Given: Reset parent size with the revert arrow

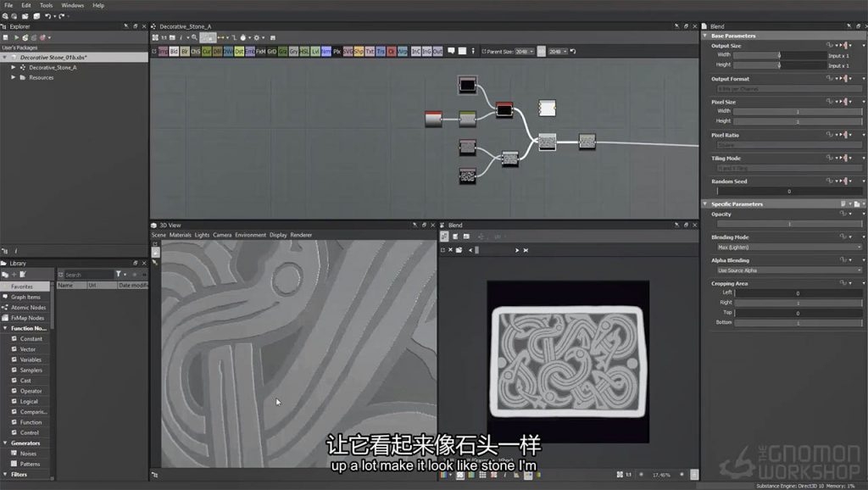Looking at the screenshot, I should (574, 52).
